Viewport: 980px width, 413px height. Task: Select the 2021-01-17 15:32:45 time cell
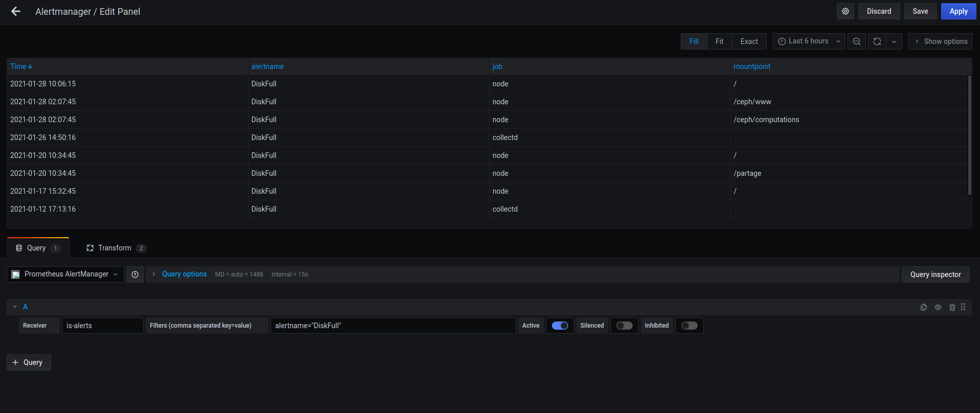click(127, 191)
